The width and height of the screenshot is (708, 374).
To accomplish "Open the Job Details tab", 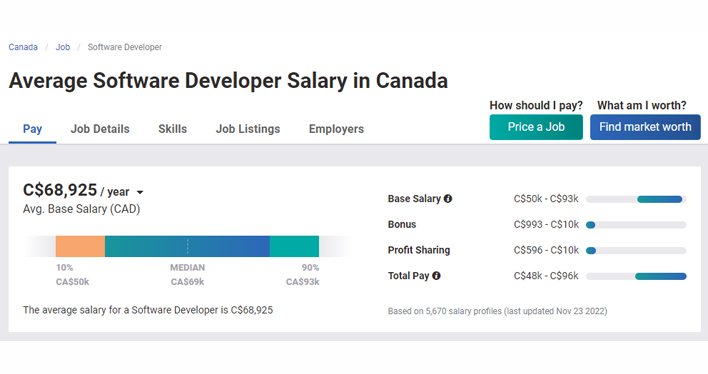I will pyautogui.click(x=100, y=129).
